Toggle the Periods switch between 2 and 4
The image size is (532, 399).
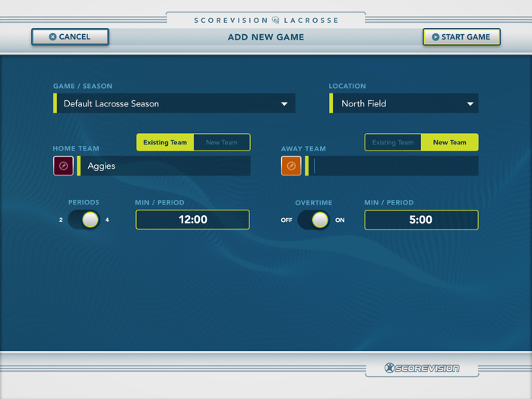point(84,220)
